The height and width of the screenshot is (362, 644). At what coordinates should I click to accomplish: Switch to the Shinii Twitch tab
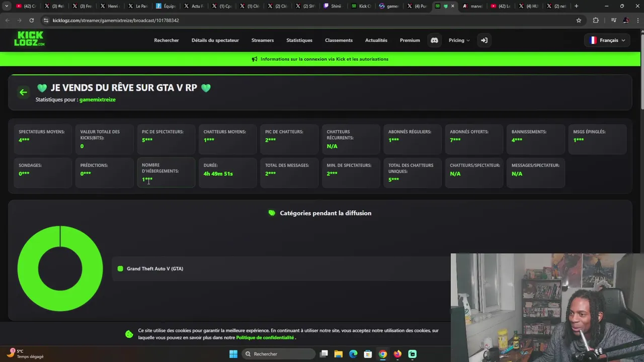pyautogui.click(x=332, y=6)
